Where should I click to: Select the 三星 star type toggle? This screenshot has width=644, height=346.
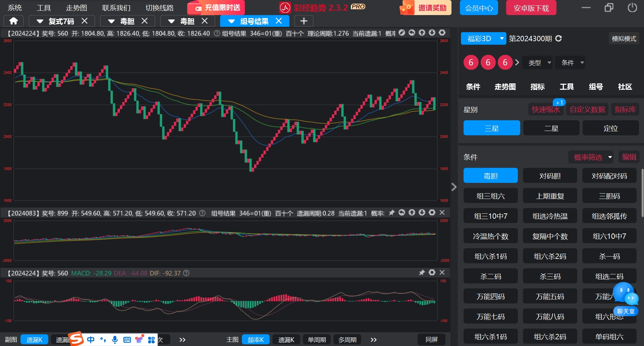coord(492,128)
